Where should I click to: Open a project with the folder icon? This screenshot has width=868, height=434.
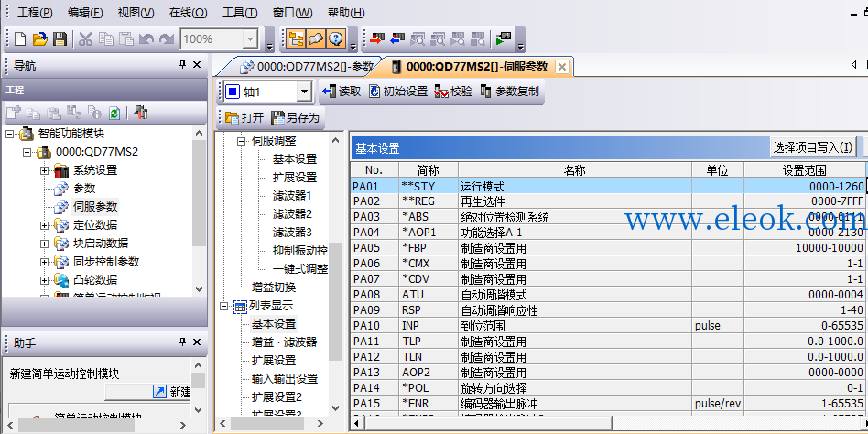[x=40, y=38]
